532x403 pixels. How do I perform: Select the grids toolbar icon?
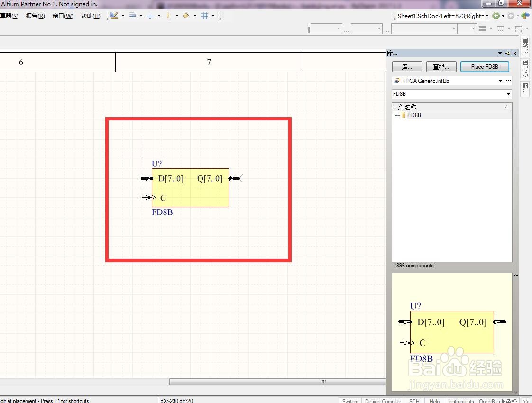click(204, 16)
